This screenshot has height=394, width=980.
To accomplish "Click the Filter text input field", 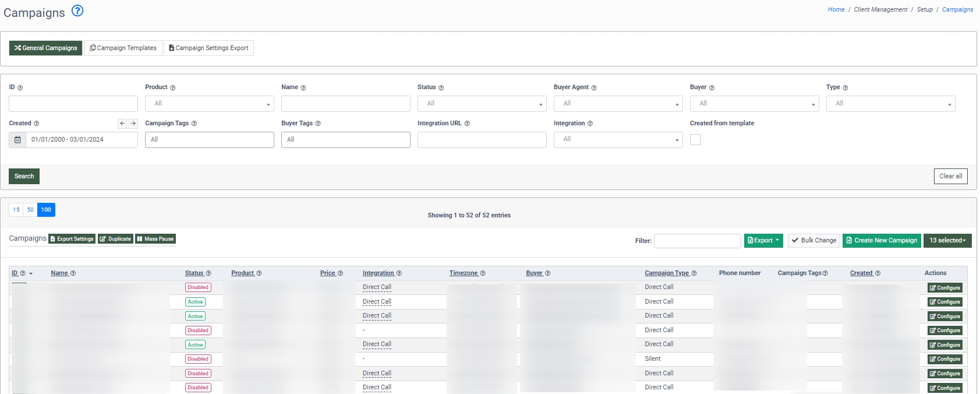I will [x=697, y=241].
